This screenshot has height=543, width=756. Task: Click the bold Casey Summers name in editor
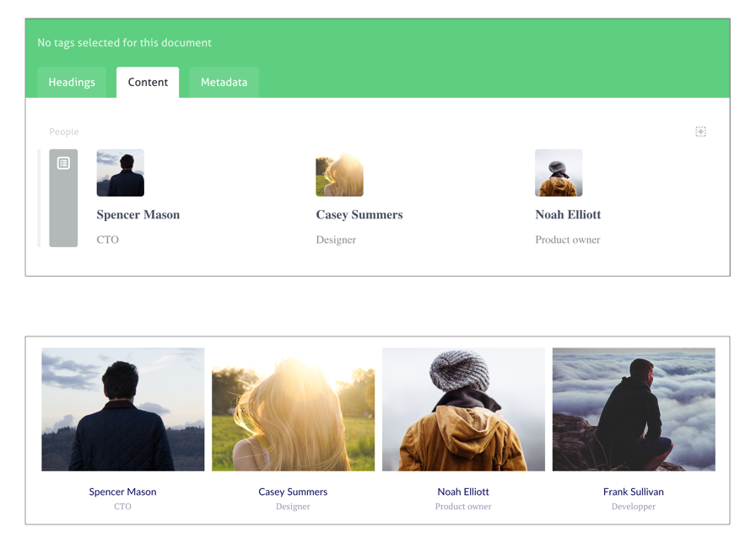point(359,214)
